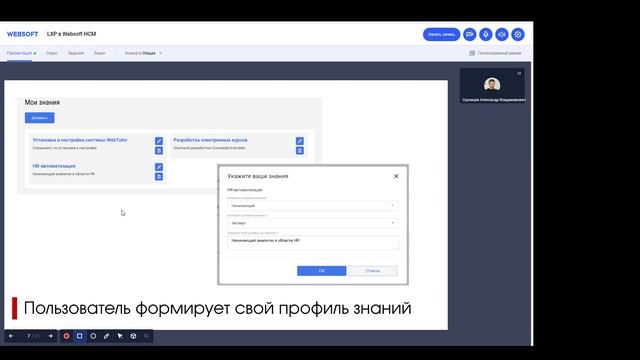Click the cube icon in drawing toolbar
Image resolution: width=640 pixels, height=360 pixels.
(133, 336)
